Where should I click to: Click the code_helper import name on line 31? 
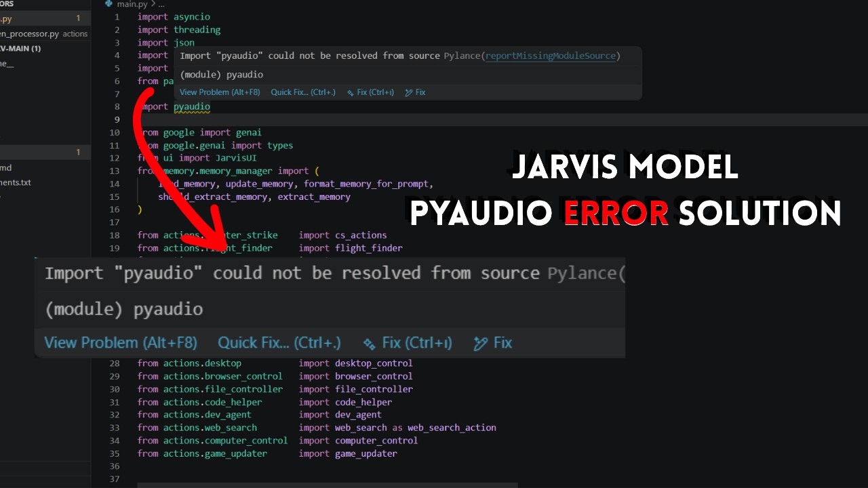coord(363,402)
